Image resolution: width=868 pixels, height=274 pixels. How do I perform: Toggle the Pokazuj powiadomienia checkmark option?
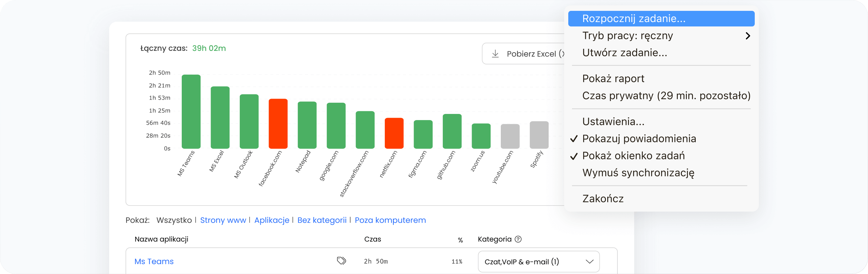(x=639, y=139)
